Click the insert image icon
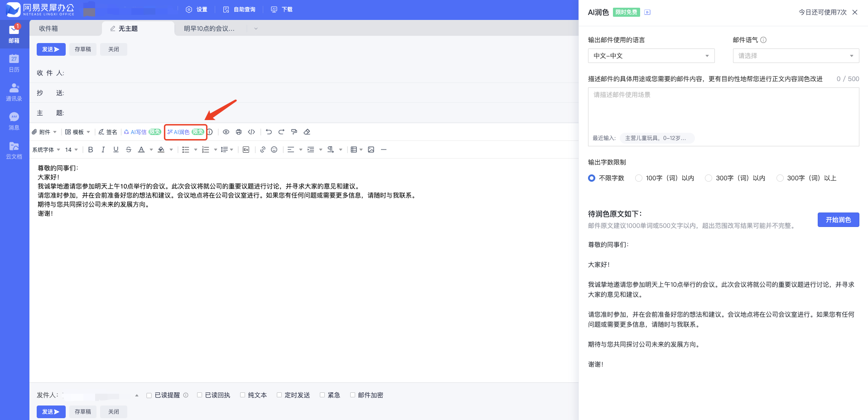 [x=371, y=150]
